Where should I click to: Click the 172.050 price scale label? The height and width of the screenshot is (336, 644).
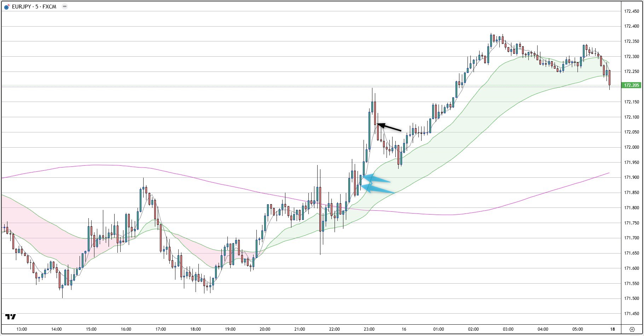(x=631, y=132)
